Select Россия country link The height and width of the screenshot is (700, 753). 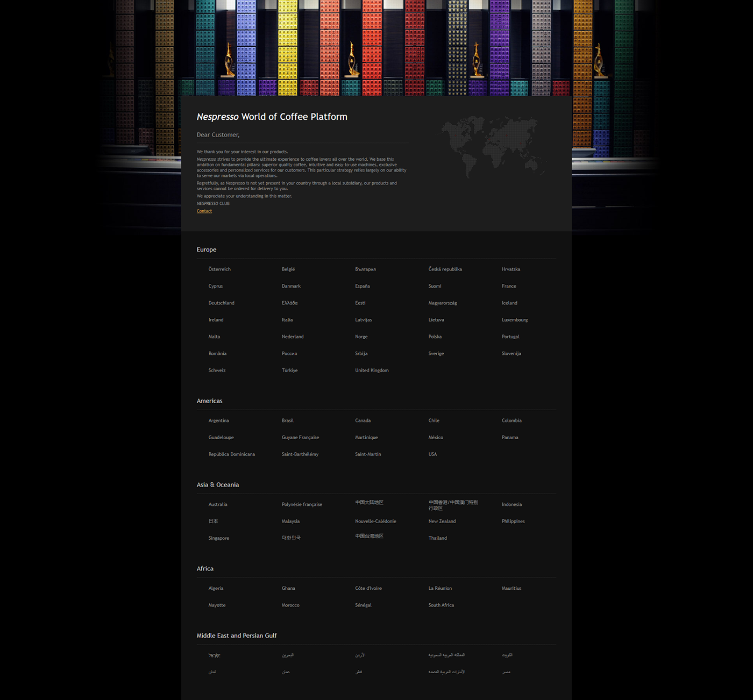(289, 354)
